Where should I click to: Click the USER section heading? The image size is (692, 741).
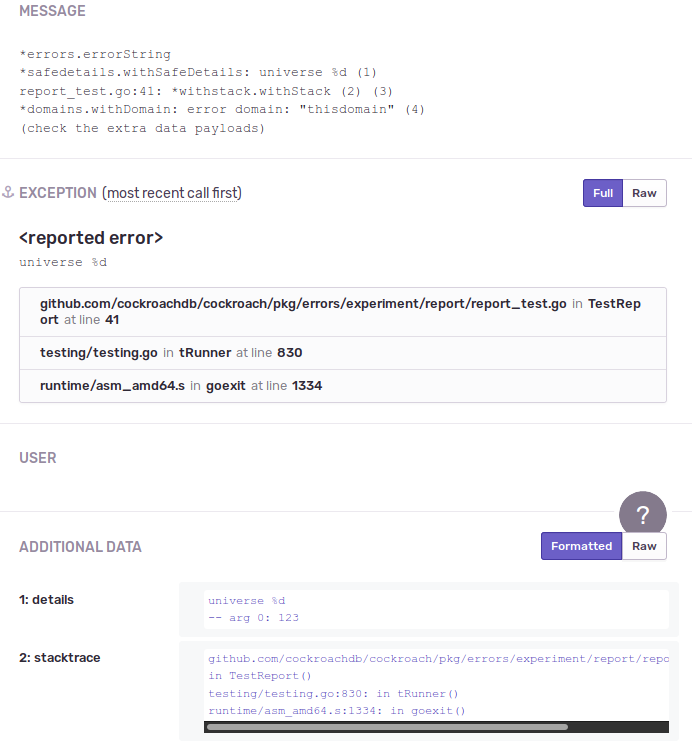coord(38,458)
